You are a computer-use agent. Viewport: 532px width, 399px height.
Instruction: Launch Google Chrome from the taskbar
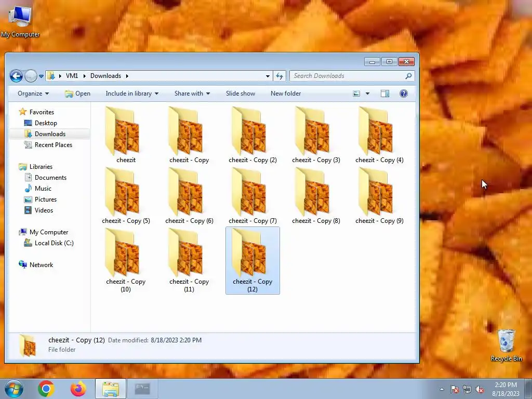[46, 389]
